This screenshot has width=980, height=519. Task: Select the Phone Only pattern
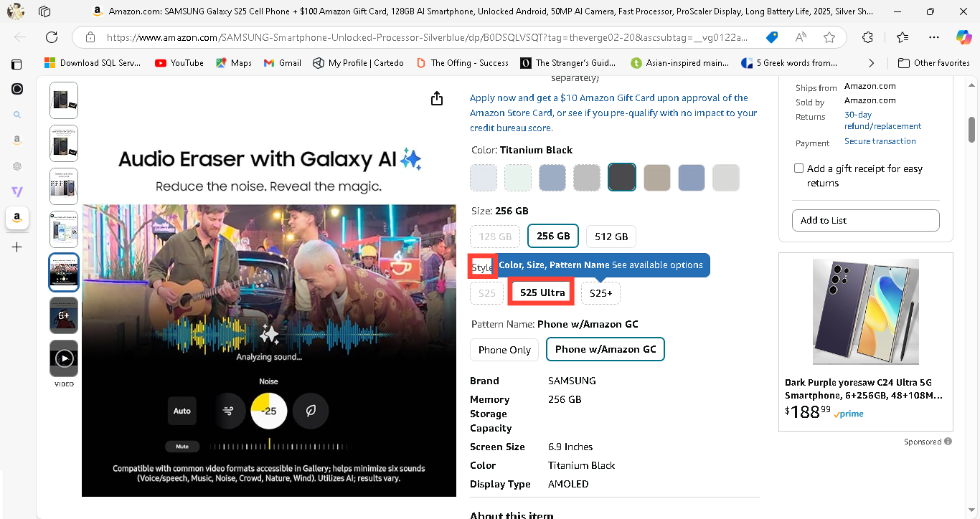point(504,350)
